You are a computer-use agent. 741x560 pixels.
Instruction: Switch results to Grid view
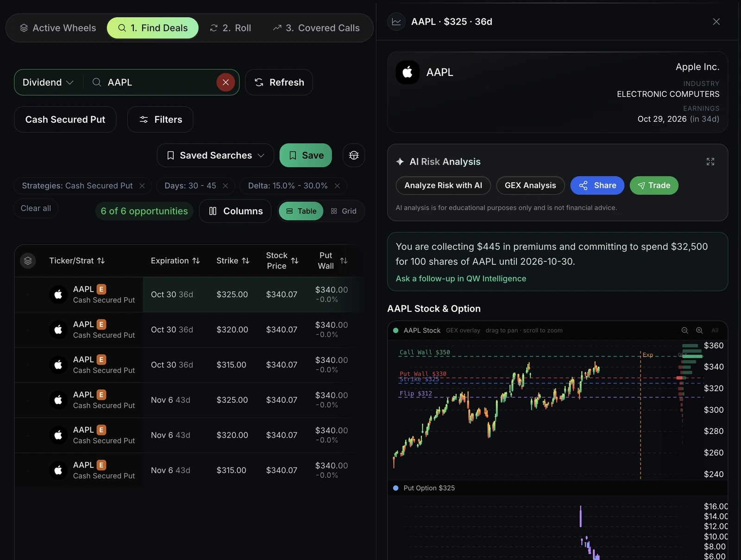[344, 211]
